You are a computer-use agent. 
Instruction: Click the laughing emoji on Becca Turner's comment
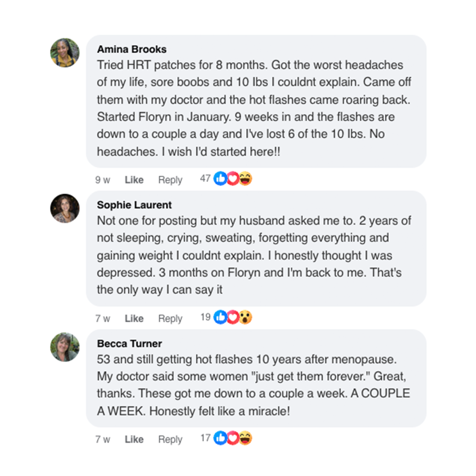pos(245,438)
